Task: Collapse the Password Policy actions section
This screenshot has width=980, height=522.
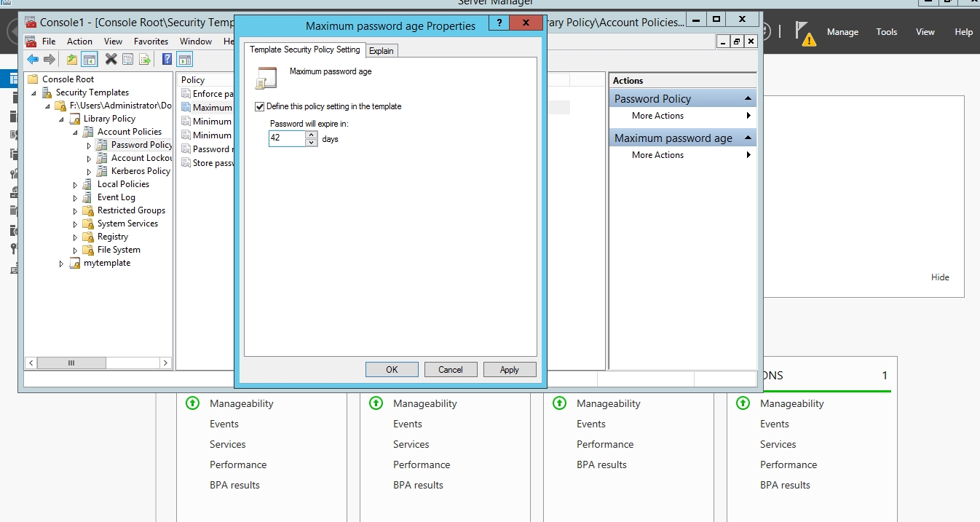Action: [748, 98]
